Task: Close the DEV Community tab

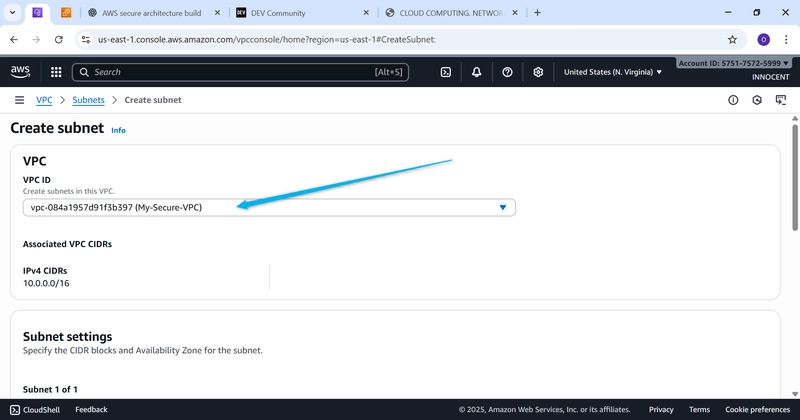Action: click(366, 13)
